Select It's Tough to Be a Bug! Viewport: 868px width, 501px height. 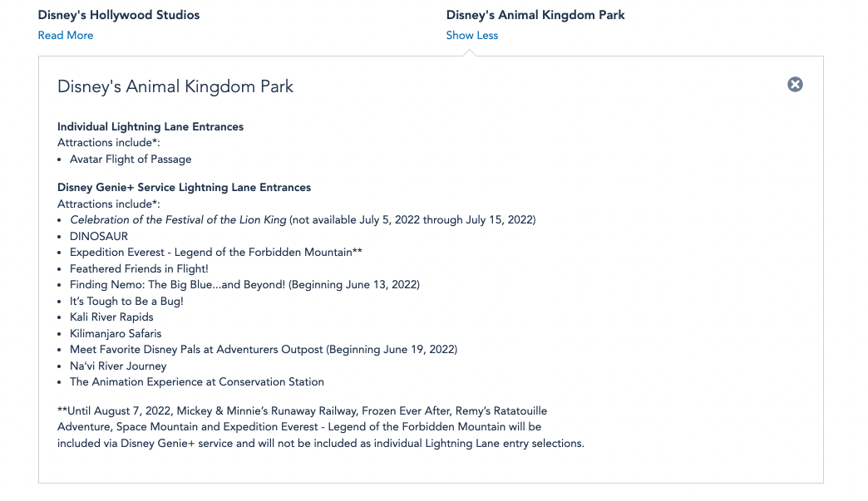126,301
